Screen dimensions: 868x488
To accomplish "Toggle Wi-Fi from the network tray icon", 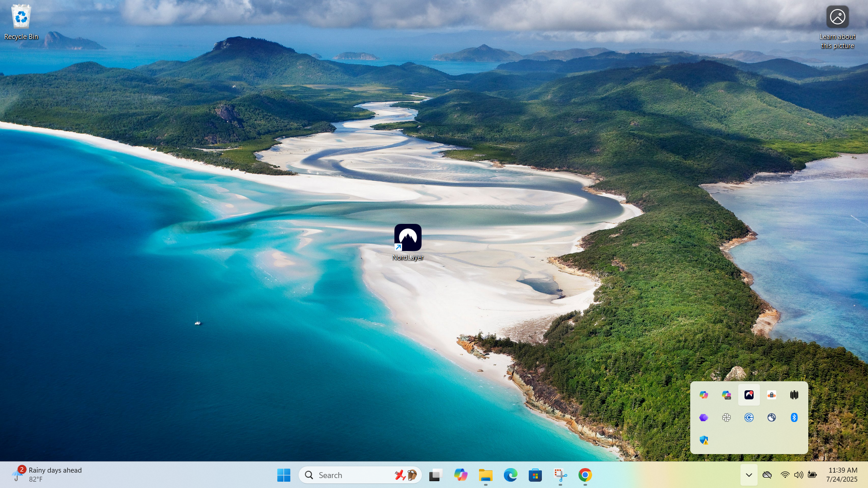I will tap(785, 475).
